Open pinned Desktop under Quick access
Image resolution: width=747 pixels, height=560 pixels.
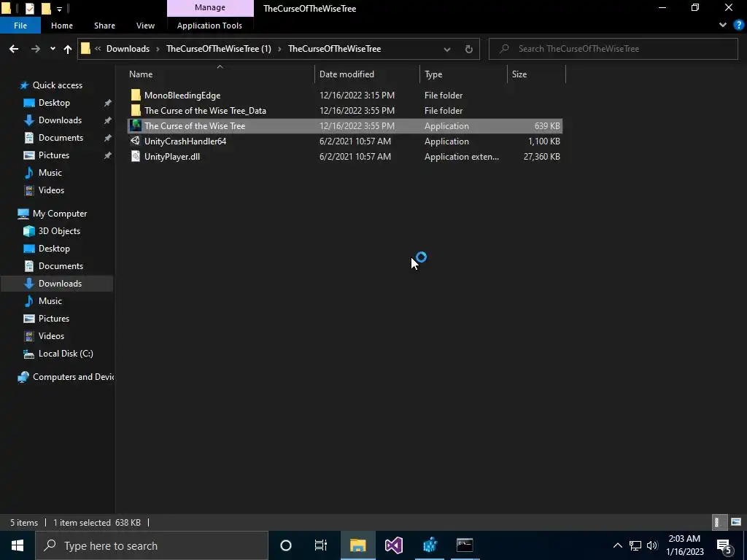[54, 103]
